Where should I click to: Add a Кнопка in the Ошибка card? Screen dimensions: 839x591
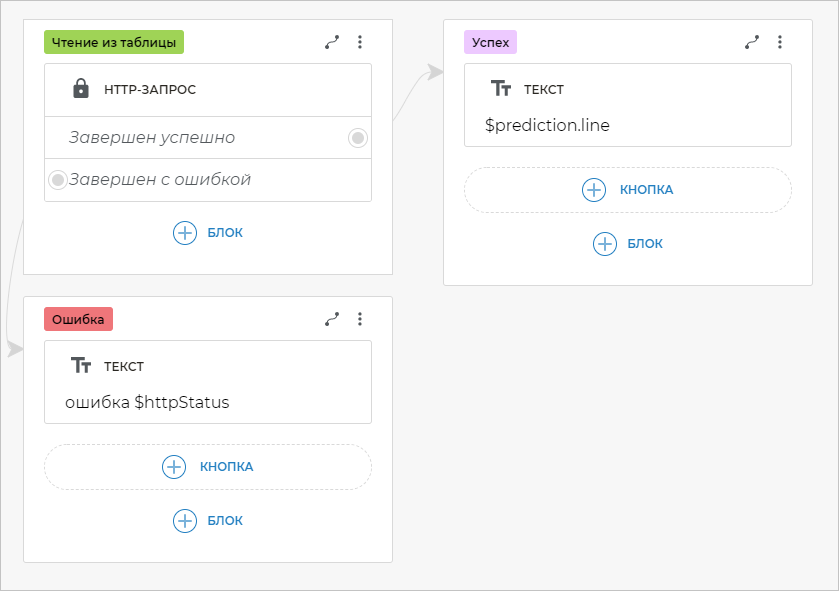pyautogui.click(x=207, y=467)
